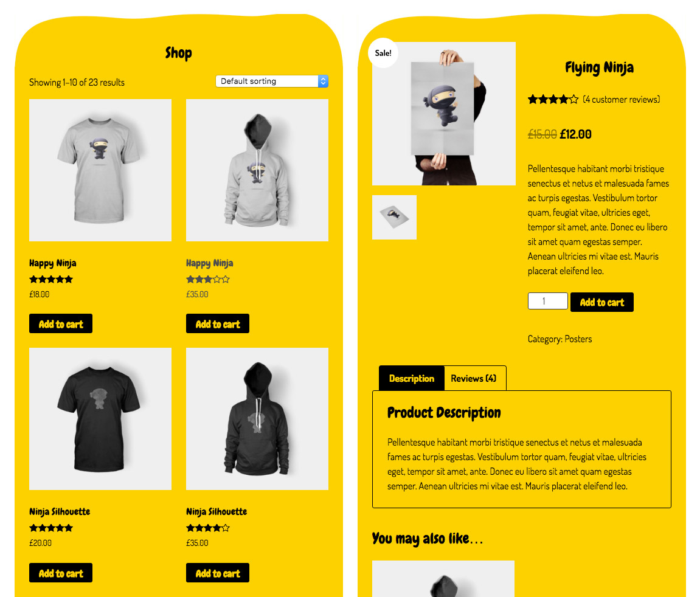
Task: Add Happy Ninja hoodie to cart
Action: tap(217, 324)
